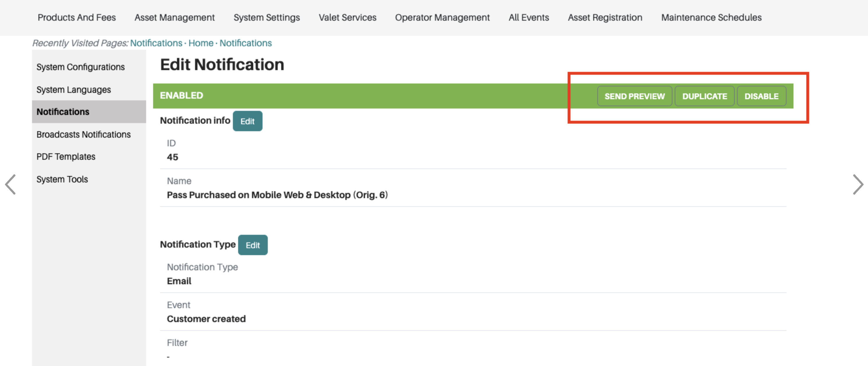
Task: Open Broadcasts Notifications sidebar item
Action: [x=83, y=134]
